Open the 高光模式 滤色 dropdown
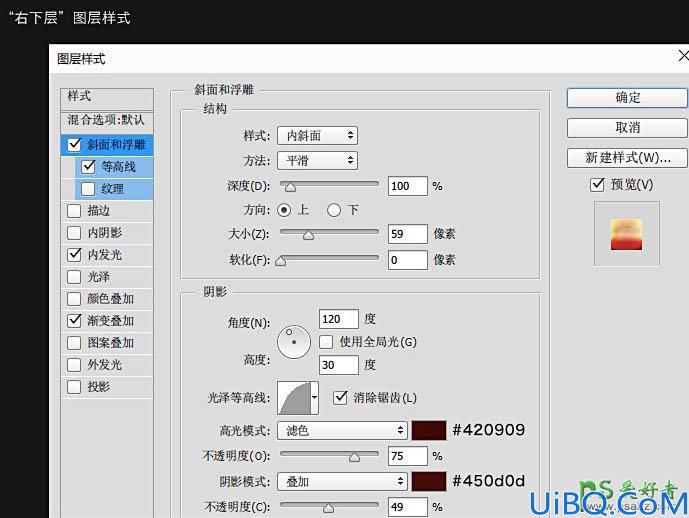This screenshot has height=518, width=689. pos(342,431)
